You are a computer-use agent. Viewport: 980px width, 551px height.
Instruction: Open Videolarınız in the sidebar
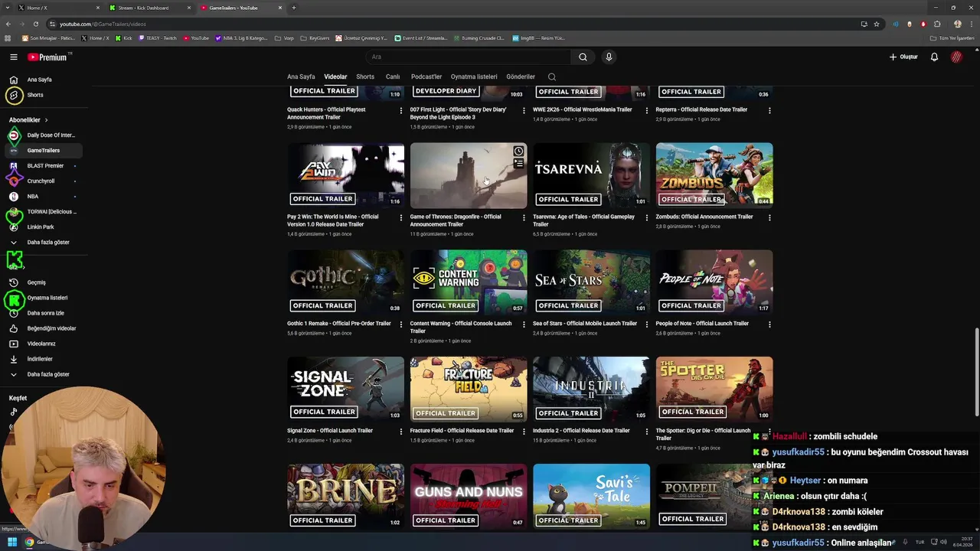click(43, 344)
